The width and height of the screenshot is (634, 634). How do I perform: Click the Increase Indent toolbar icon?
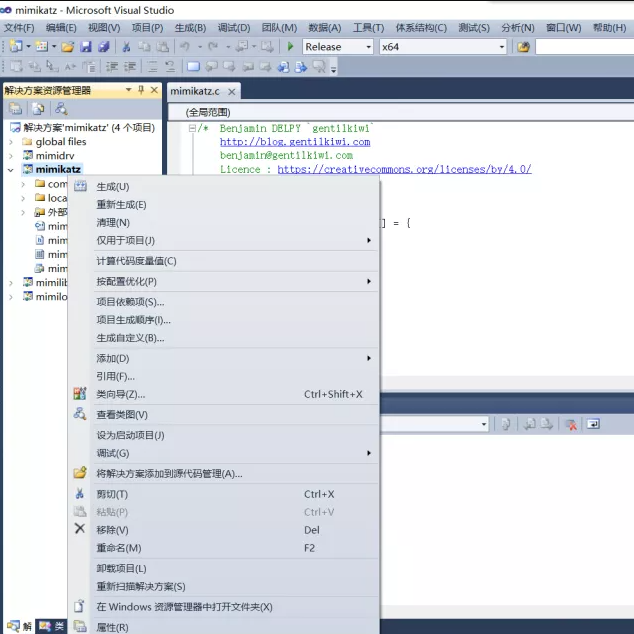click(x=129, y=66)
